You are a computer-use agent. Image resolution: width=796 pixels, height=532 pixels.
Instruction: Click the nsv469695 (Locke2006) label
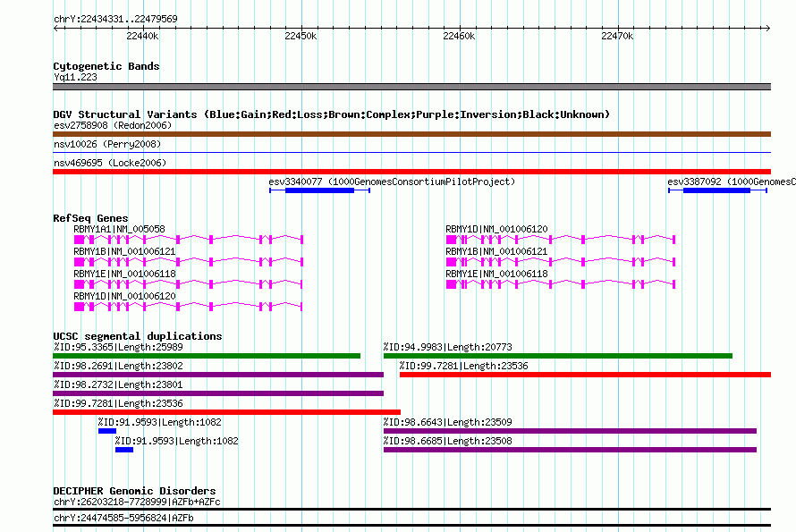(x=110, y=163)
